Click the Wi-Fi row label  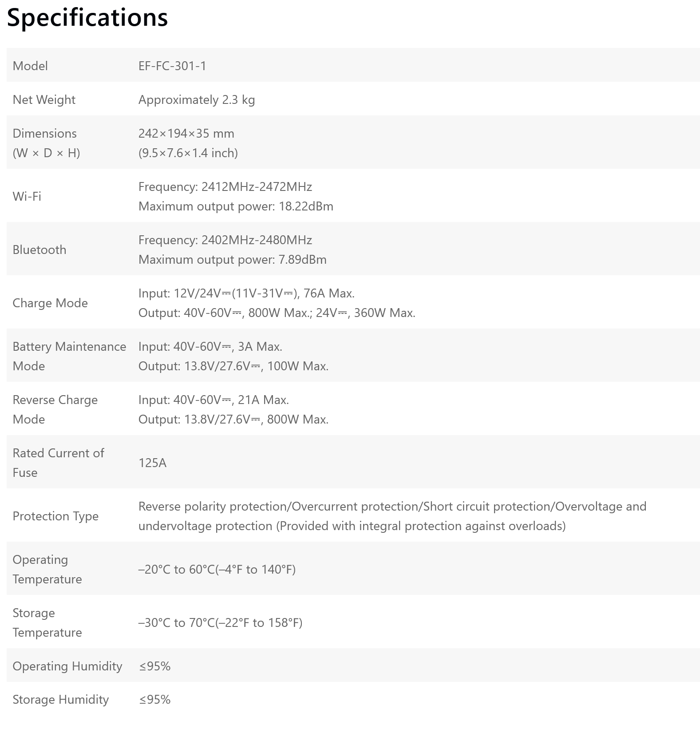27,196
